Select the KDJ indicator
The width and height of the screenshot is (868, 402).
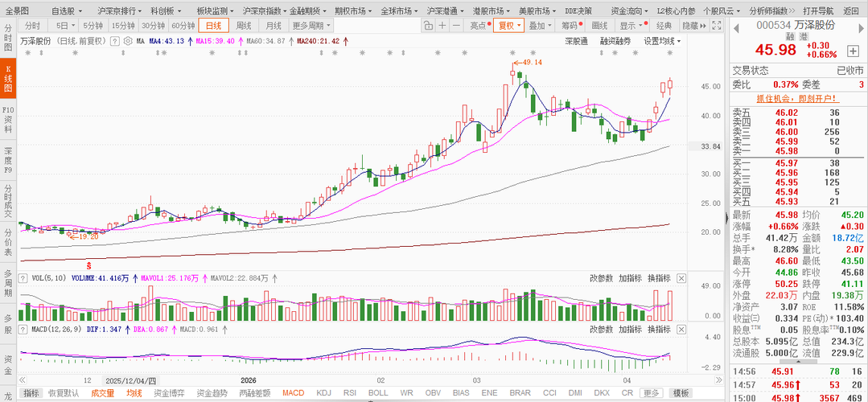324,393
